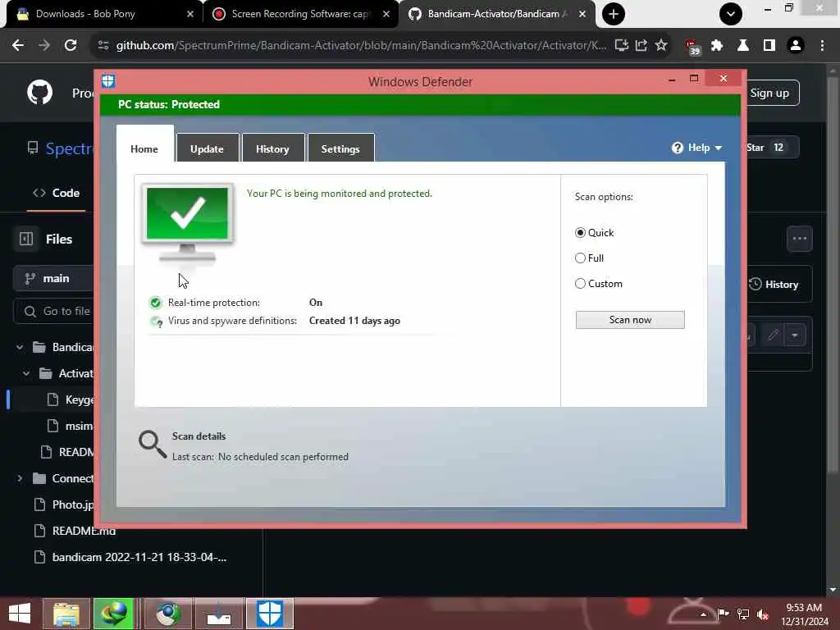Click the edit file pencil icon on GitHub
This screenshot has width=840, height=630.
[x=772, y=336]
